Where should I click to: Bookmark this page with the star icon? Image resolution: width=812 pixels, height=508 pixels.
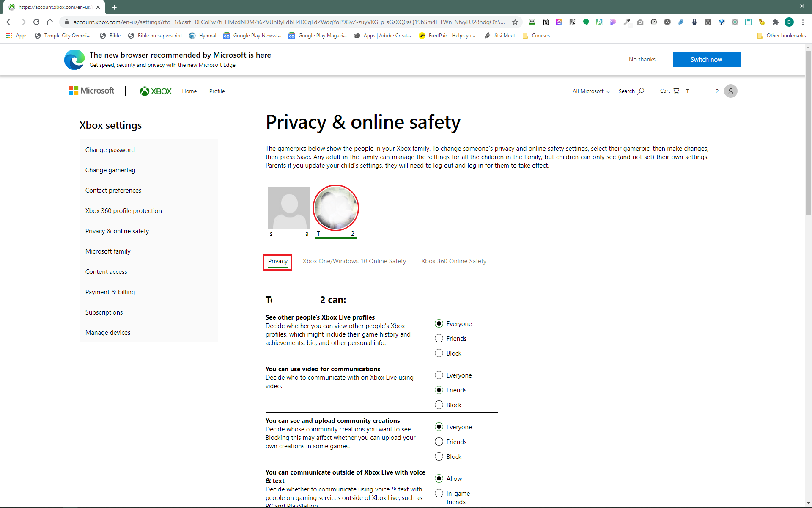coord(515,22)
